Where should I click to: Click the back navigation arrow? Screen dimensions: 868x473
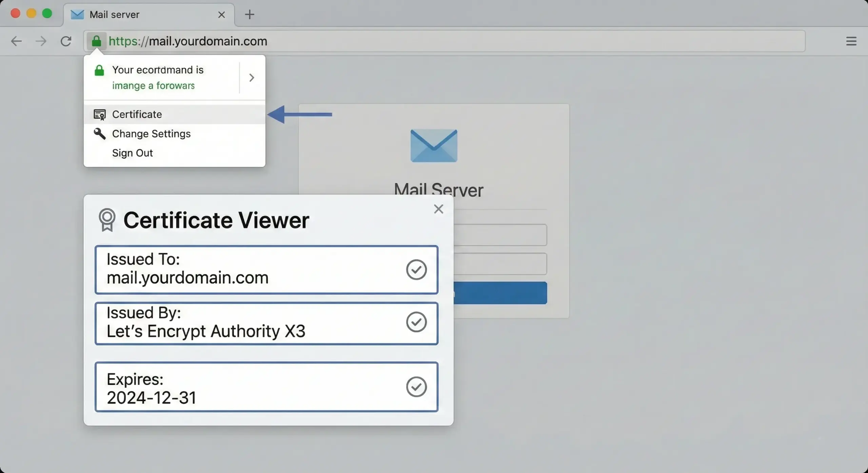pyautogui.click(x=16, y=41)
